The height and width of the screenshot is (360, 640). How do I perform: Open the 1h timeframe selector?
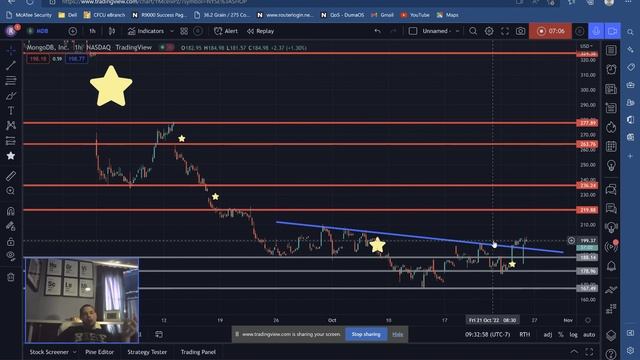[x=92, y=31]
